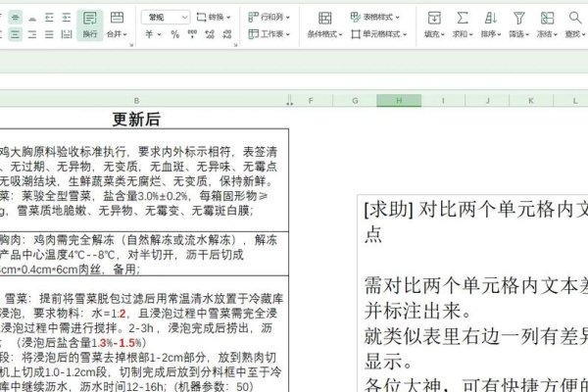The image size is (588, 392).
Task: Click the line 并标注出来。
Action: (x=417, y=311)
